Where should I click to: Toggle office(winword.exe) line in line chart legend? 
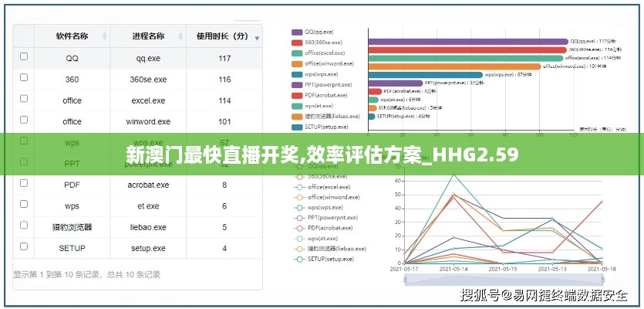click(326, 197)
